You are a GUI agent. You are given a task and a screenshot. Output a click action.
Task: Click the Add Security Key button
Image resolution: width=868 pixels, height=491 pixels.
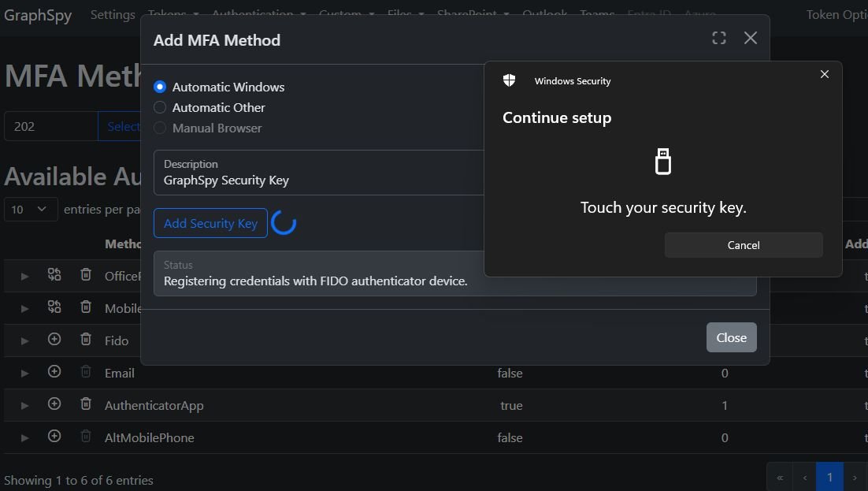pos(210,223)
